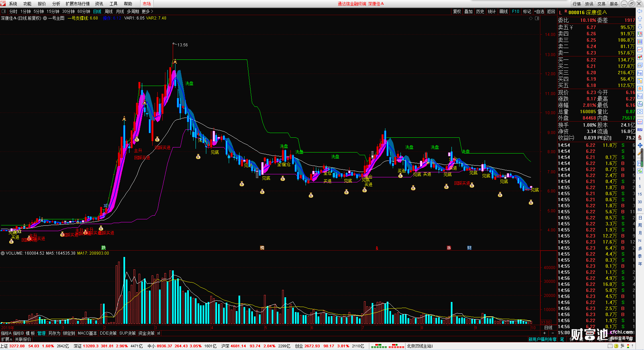Open indicator dropdown circle beside 深康佳A title
This screenshot has height=350, width=644.
click(x=45, y=18)
